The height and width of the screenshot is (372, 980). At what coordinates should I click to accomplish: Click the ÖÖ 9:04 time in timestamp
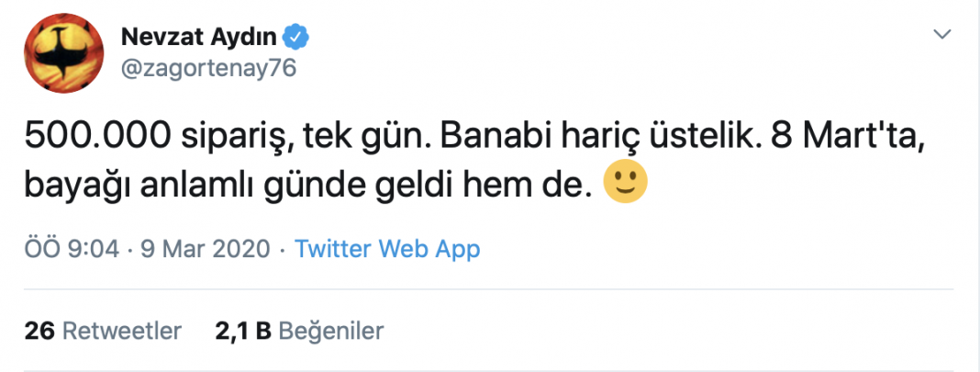pyautogui.click(x=72, y=250)
